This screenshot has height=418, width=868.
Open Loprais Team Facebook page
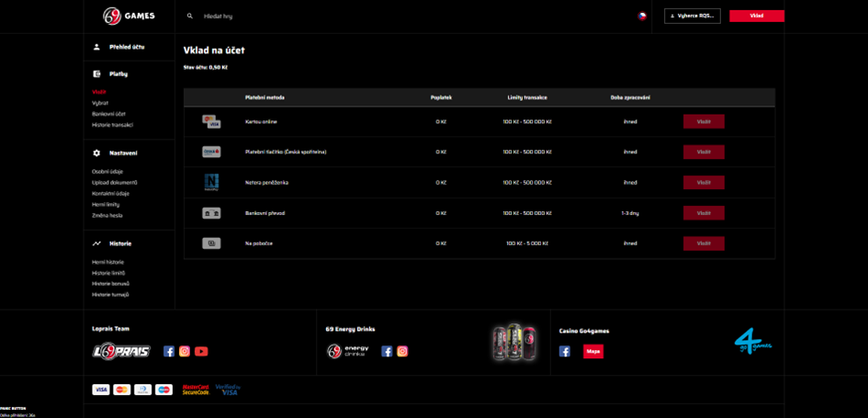click(169, 351)
